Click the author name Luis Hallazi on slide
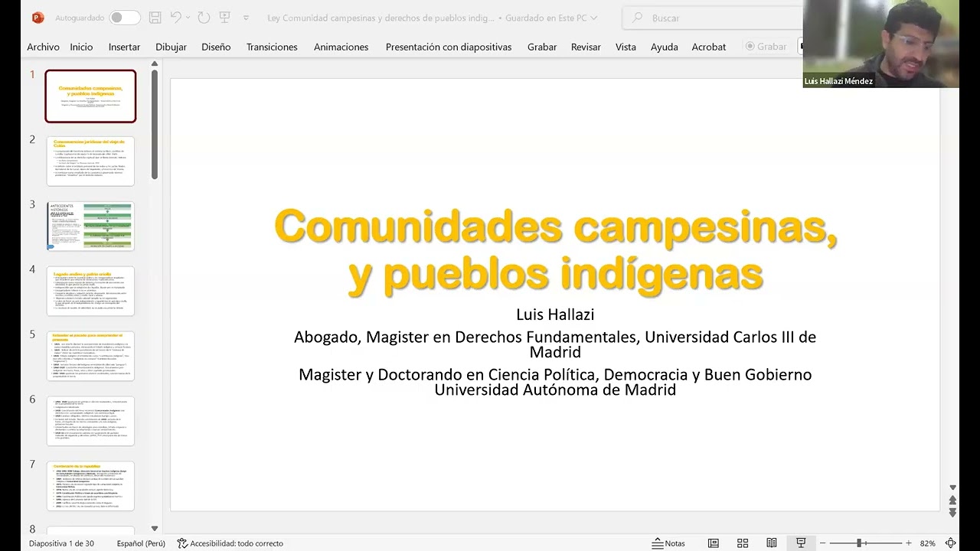The width and height of the screenshot is (980, 551). click(555, 315)
